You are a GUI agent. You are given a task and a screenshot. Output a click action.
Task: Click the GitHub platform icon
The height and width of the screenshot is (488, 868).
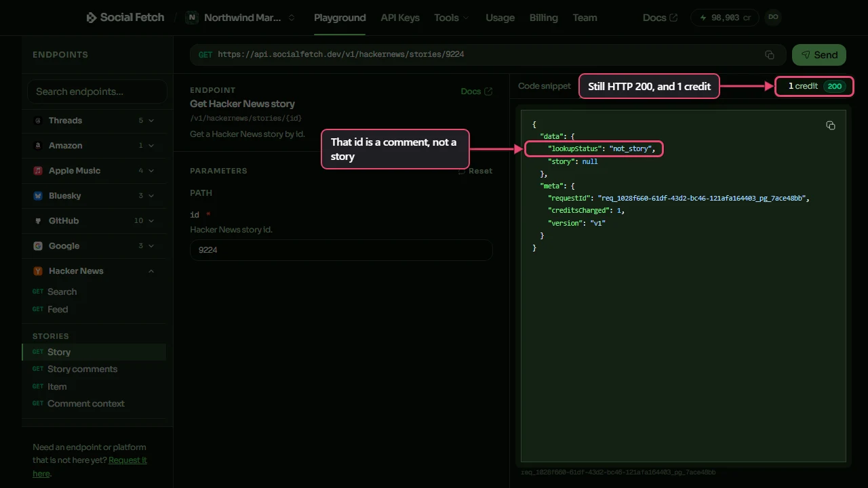(38, 221)
